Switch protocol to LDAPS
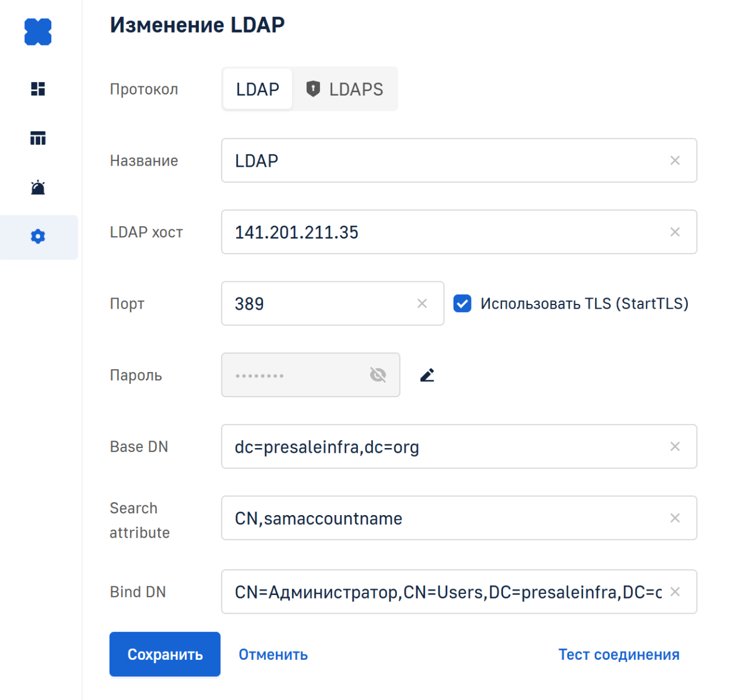Image resolution: width=741 pixels, height=700 pixels. (x=345, y=89)
